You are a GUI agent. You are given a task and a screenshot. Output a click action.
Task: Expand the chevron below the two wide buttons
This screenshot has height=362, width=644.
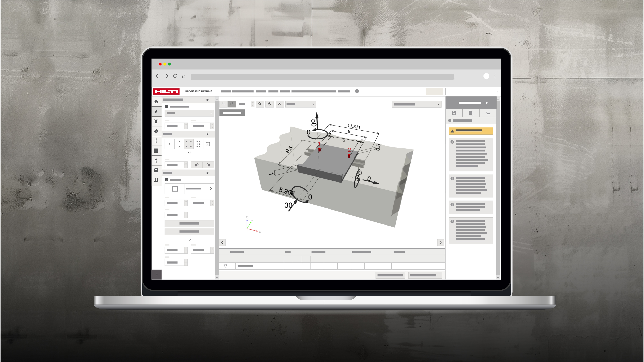[189, 240]
